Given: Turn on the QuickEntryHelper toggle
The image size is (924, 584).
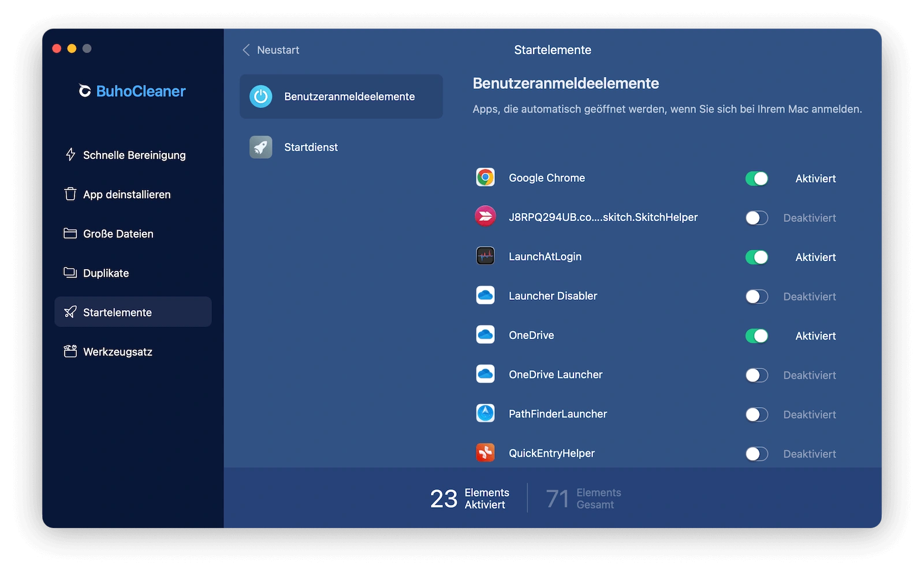Looking at the screenshot, I should [x=757, y=453].
